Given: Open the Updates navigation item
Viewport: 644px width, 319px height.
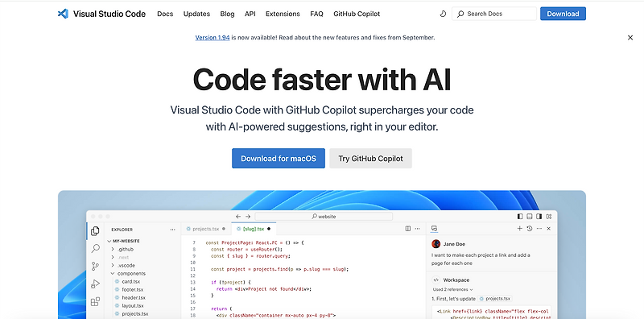Looking at the screenshot, I should coord(196,14).
